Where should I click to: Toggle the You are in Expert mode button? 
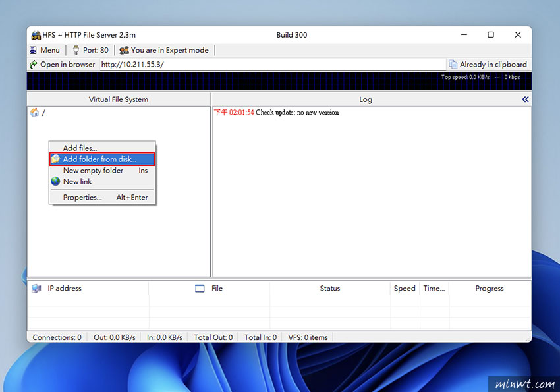164,50
